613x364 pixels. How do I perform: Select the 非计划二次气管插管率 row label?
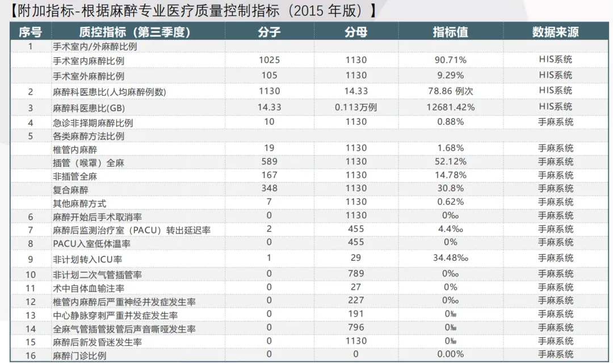click(98, 275)
